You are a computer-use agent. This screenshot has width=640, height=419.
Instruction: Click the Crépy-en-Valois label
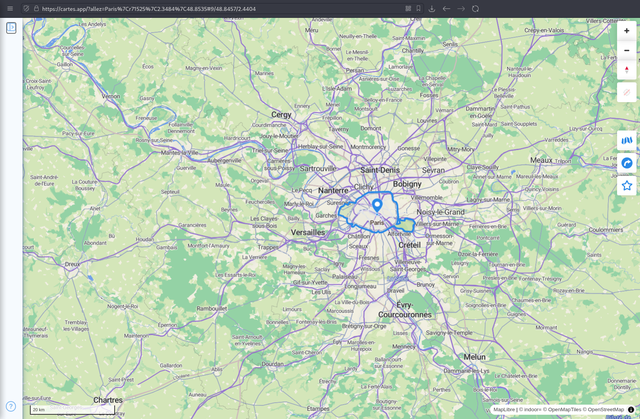click(x=544, y=30)
